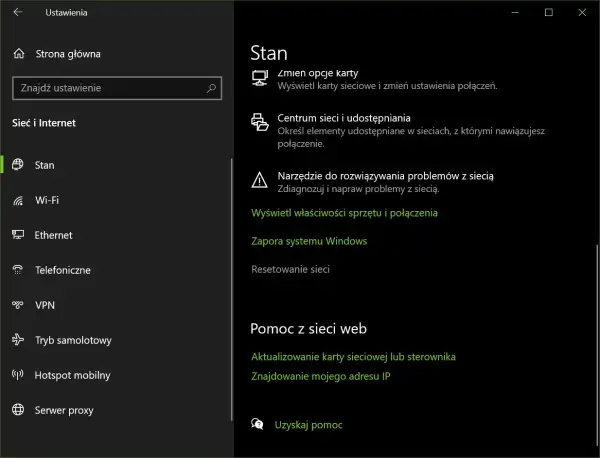Click the back arrow in Ustawienia
Image resolution: width=600 pixels, height=458 pixels.
point(18,12)
